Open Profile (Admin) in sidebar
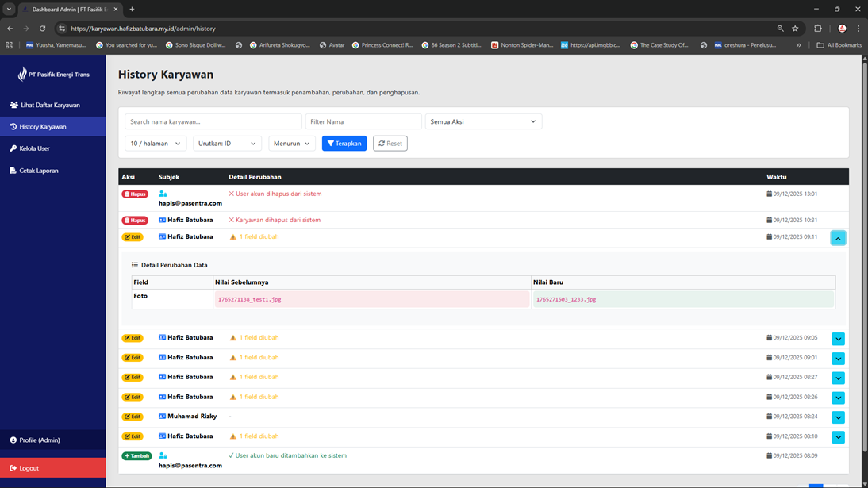Image resolution: width=868 pixels, height=488 pixels. pos(52,440)
